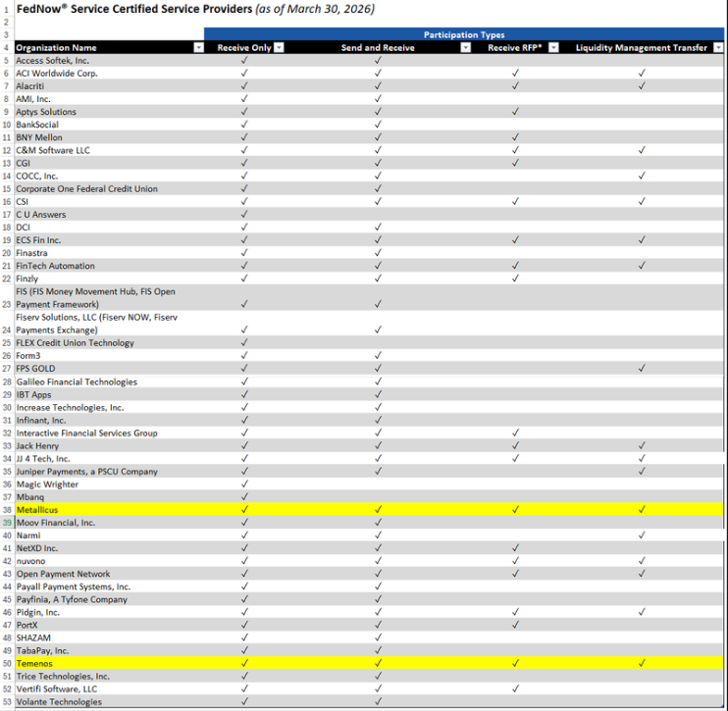Select the Payfinia, A Tyfone Company cell
The image size is (728, 711).
point(110,599)
